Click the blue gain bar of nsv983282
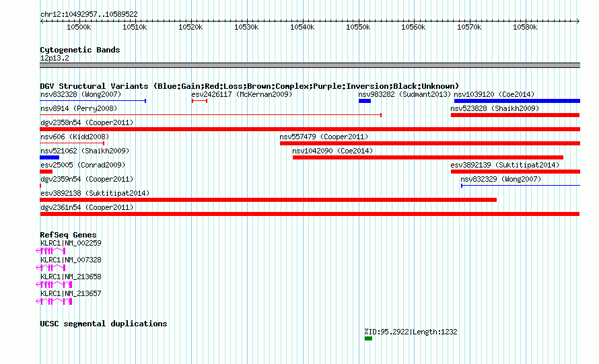Screen dimensions: 599x364 click(364, 101)
